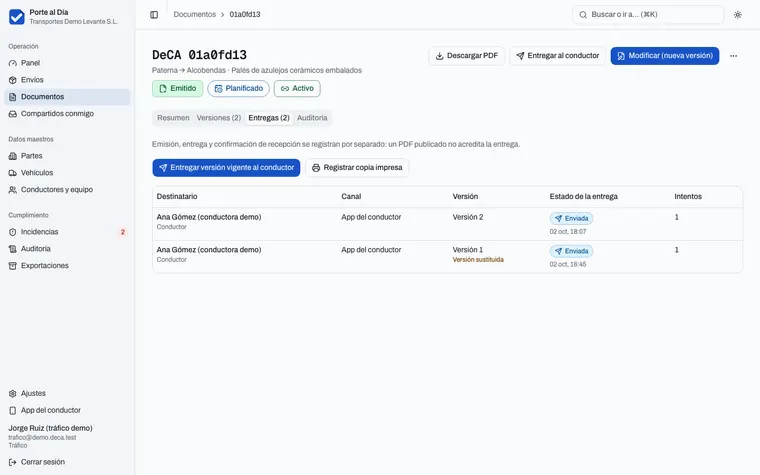This screenshot has height=475, width=760.
Task: Click Ana Gómez in the Versión 2 row
Action: (x=209, y=217)
